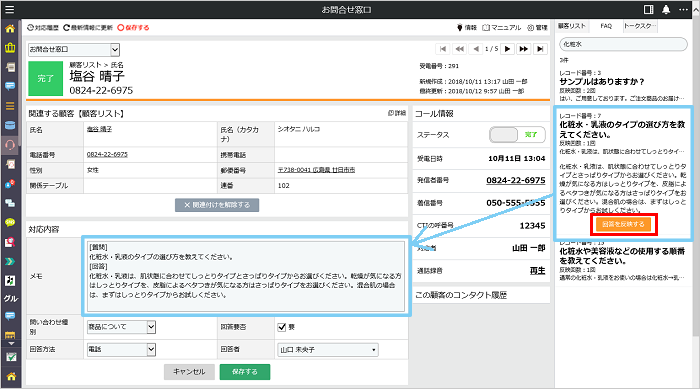Open 詳細 link in related customer panel
The width and height of the screenshot is (700, 389).
396,113
